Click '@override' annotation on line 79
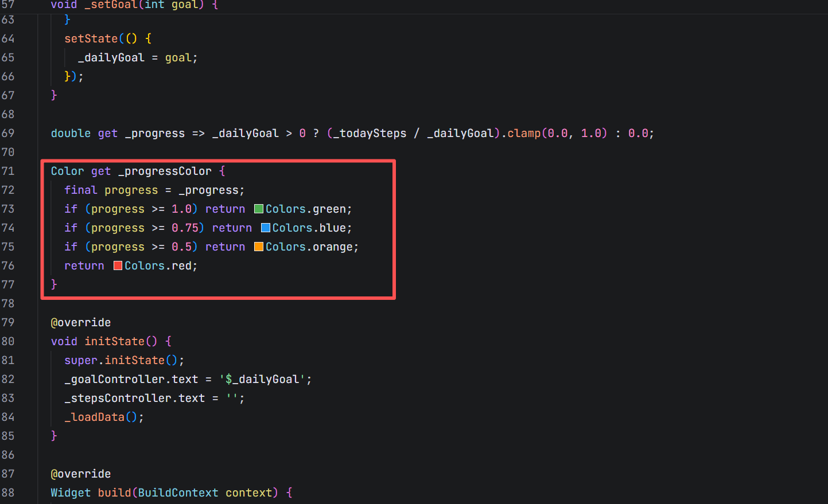Image resolution: width=828 pixels, height=504 pixels. 81,322
